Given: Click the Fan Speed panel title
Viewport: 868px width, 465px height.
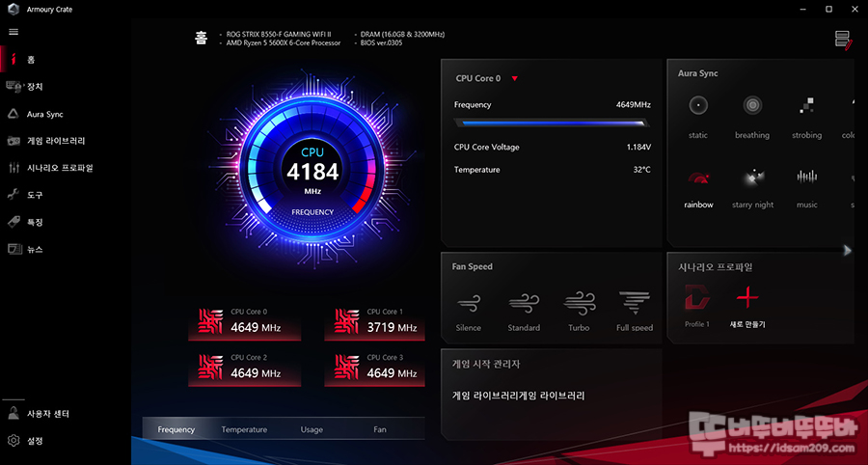Looking at the screenshot, I should [473, 267].
